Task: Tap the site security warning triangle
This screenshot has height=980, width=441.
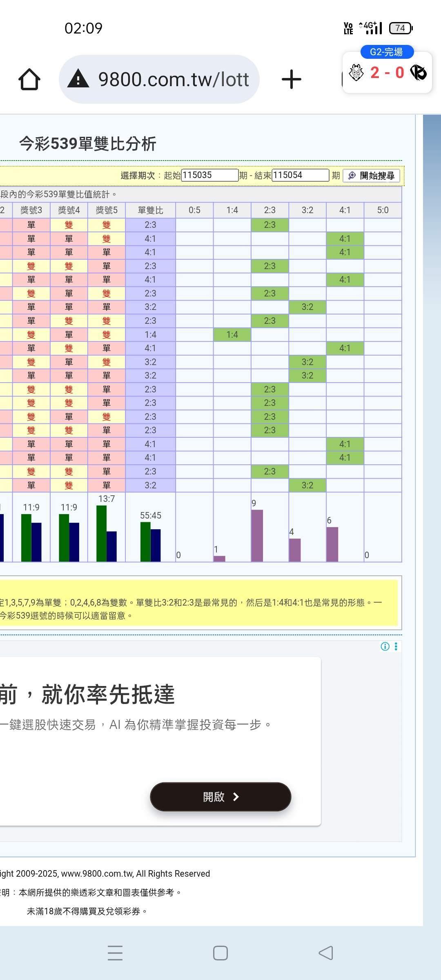Action: 78,79
